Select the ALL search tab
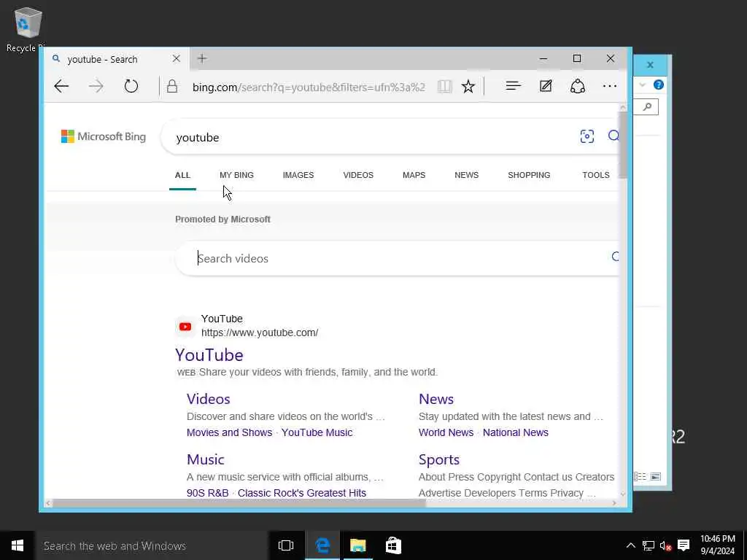The image size is (747, 560). [x=182, y=175]
